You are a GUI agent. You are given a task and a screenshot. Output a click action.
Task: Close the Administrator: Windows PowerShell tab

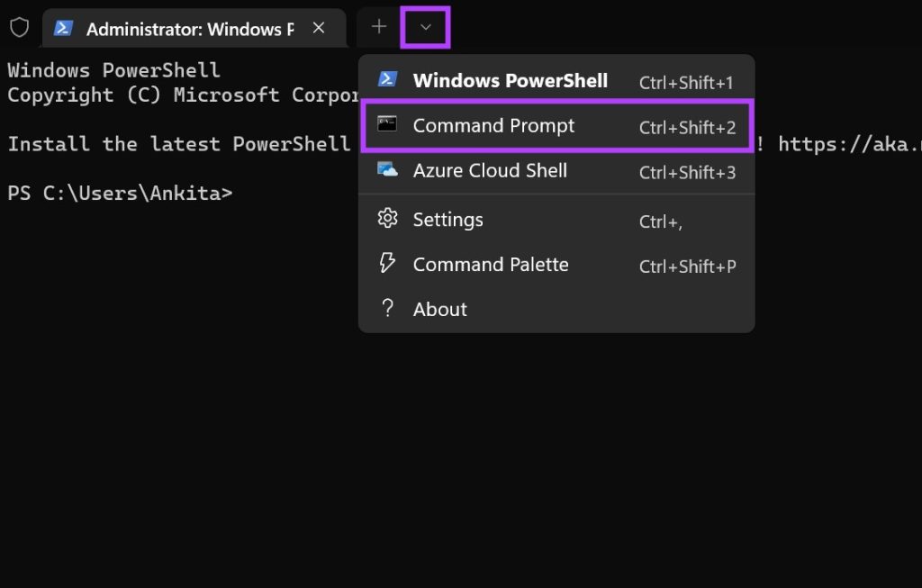[319, 28]
